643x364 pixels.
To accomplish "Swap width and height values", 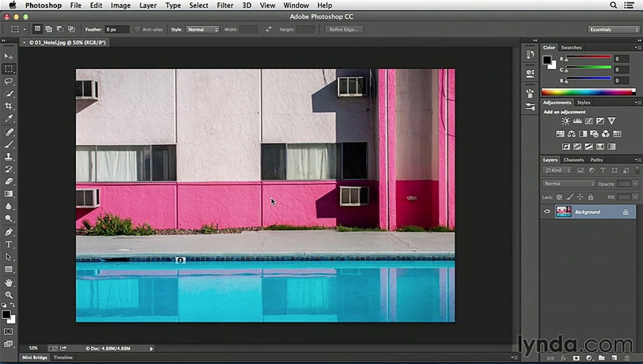I will coord(268,29).
